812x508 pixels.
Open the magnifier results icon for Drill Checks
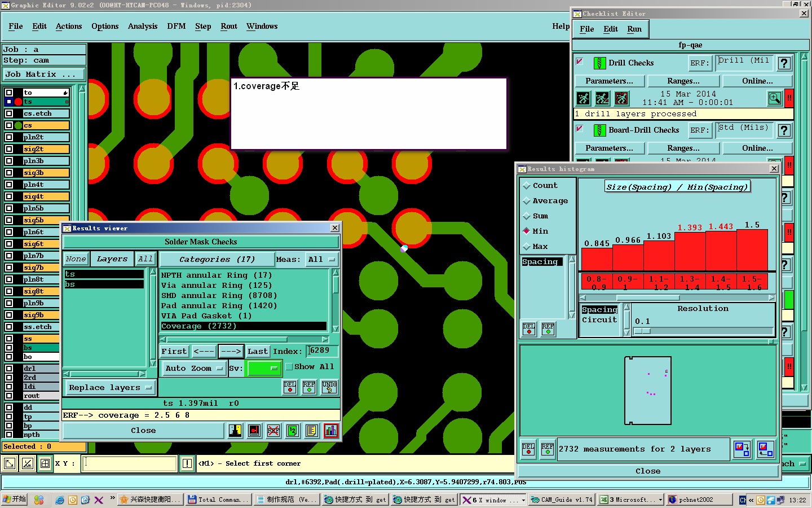pos(775,98)
